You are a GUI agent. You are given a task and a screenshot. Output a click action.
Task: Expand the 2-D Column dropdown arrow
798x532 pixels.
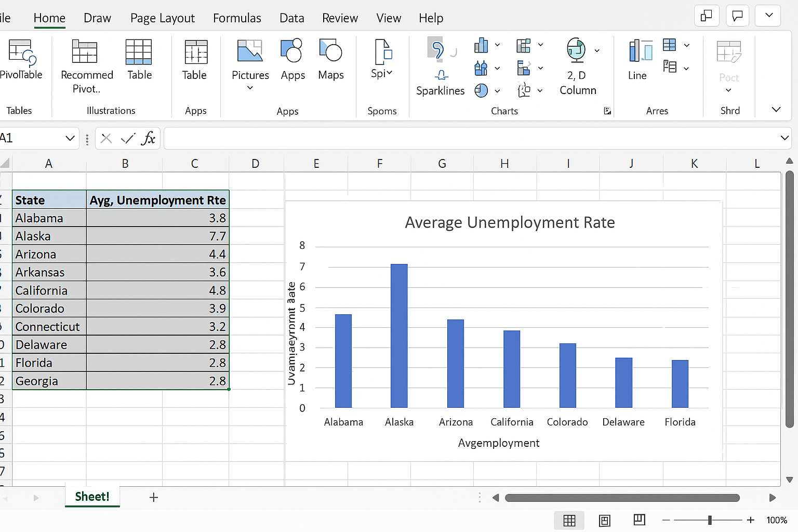point(597,50)
